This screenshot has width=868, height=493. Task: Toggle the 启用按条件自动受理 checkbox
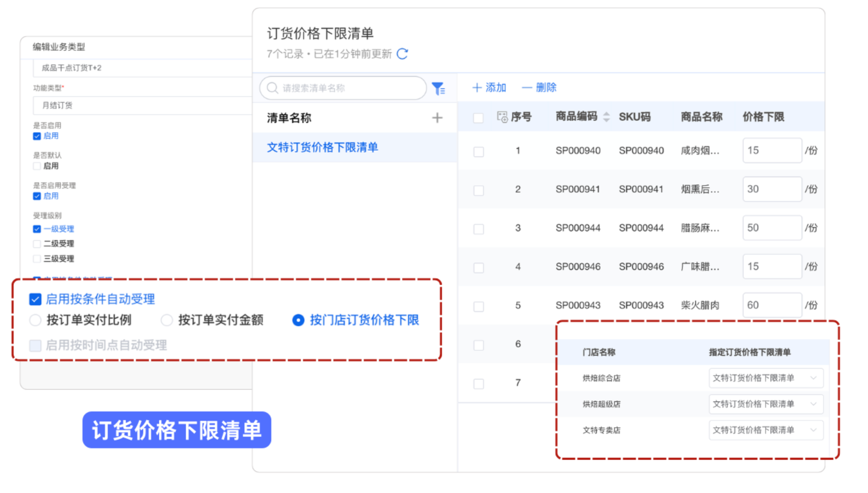[35, 299]
